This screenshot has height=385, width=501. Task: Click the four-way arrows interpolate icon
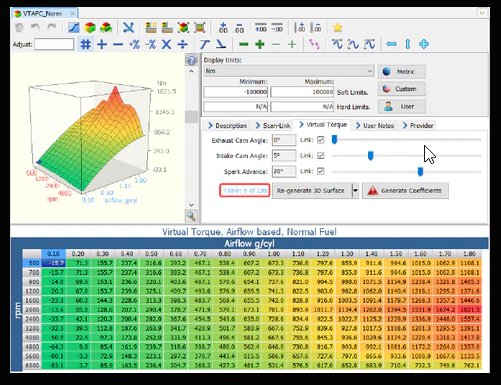point(424,44)
